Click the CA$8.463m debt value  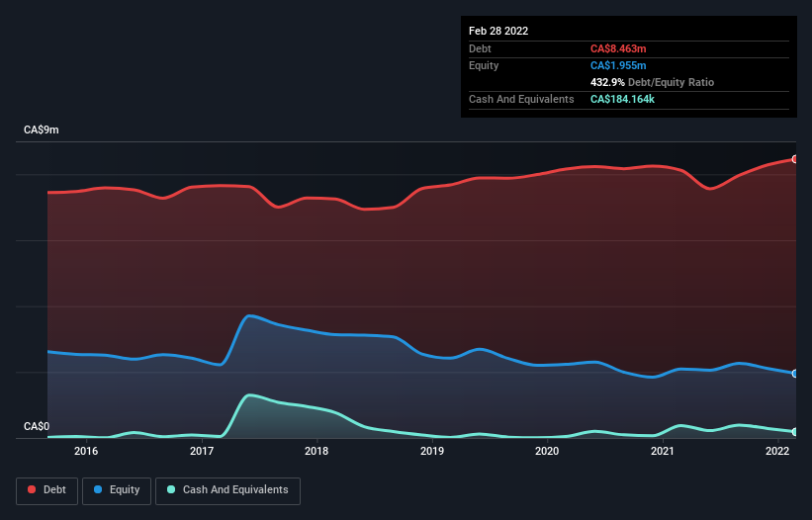coord(618,48)
